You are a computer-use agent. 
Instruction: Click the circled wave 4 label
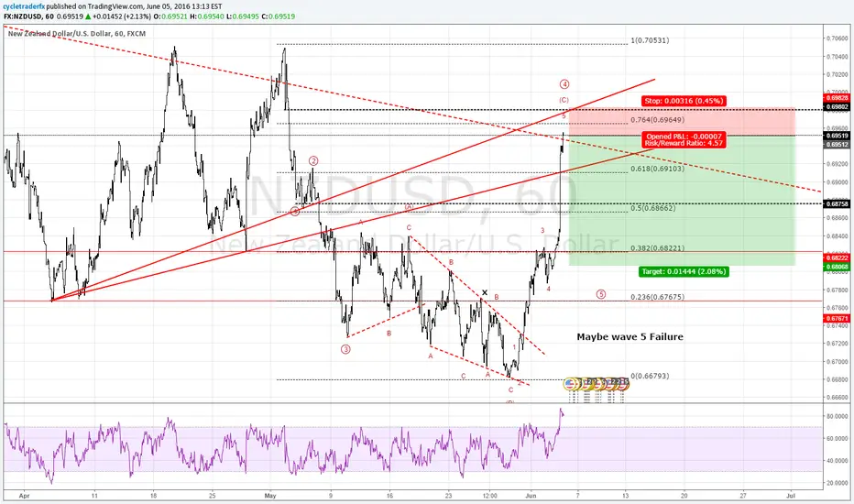pos(564,84)
